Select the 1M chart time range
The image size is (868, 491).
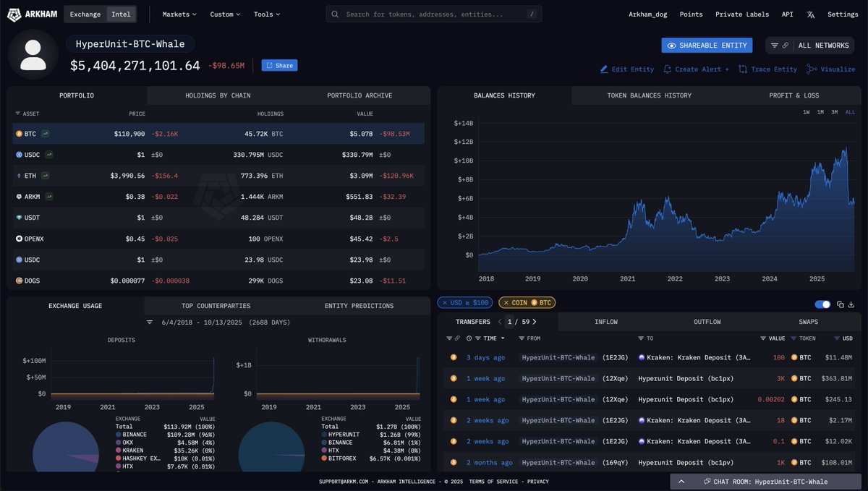[820, 112]
